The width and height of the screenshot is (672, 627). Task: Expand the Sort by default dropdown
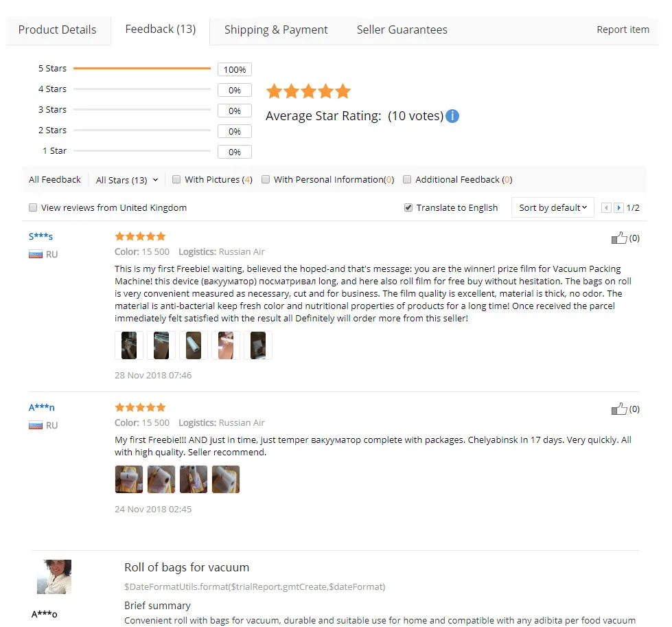(553, 207)
